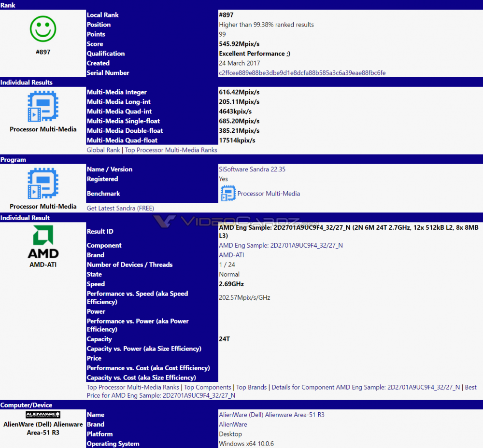The height and width of the screenshot is (448, 483).
Task: Select 'Excellent Performance ;)' qualification text
Action: 255,54
